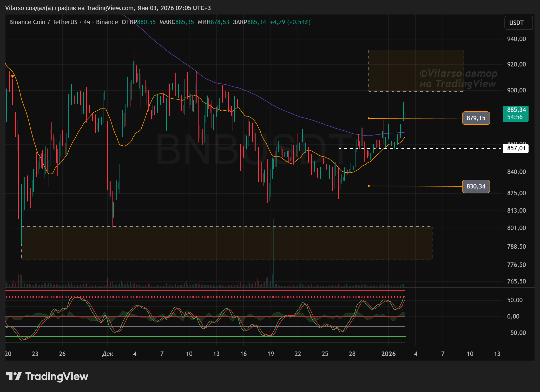Viewport: 540px width, 392px height.
Task: Click the Binance Coin / TetherUS symbol title
Action: pyautogui.click(x=43, y=22)
